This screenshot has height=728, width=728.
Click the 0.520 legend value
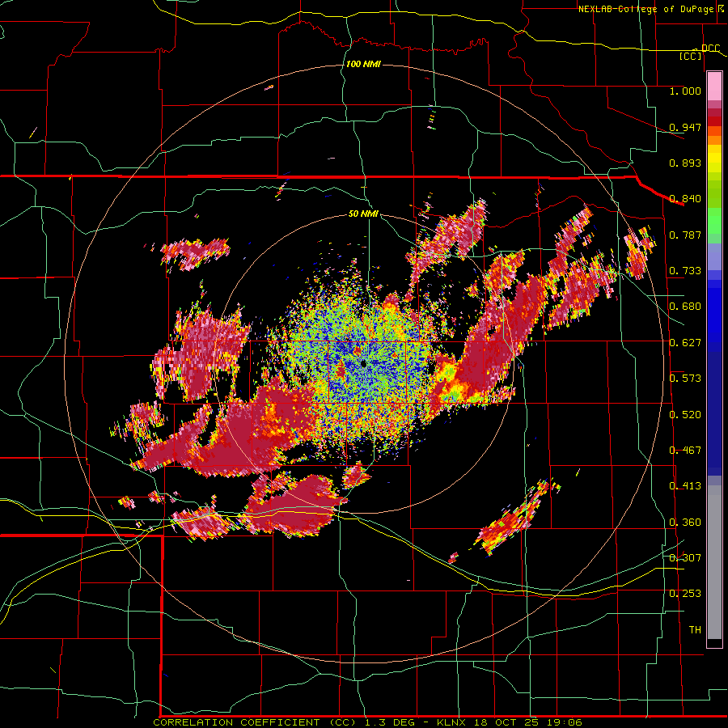(x=685, y=415)
